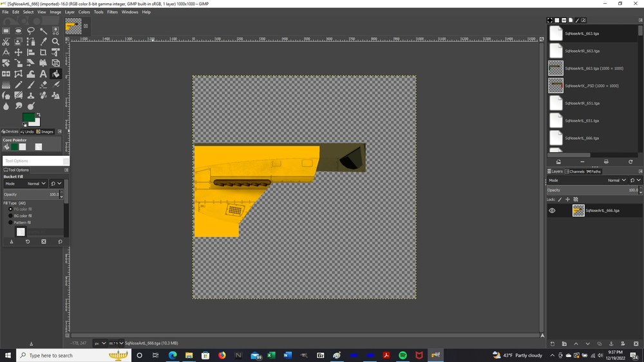Expand the Bucket Fill Mode dropdown
The width and height of the screenshot is (644, 362).
coord(37,184)
